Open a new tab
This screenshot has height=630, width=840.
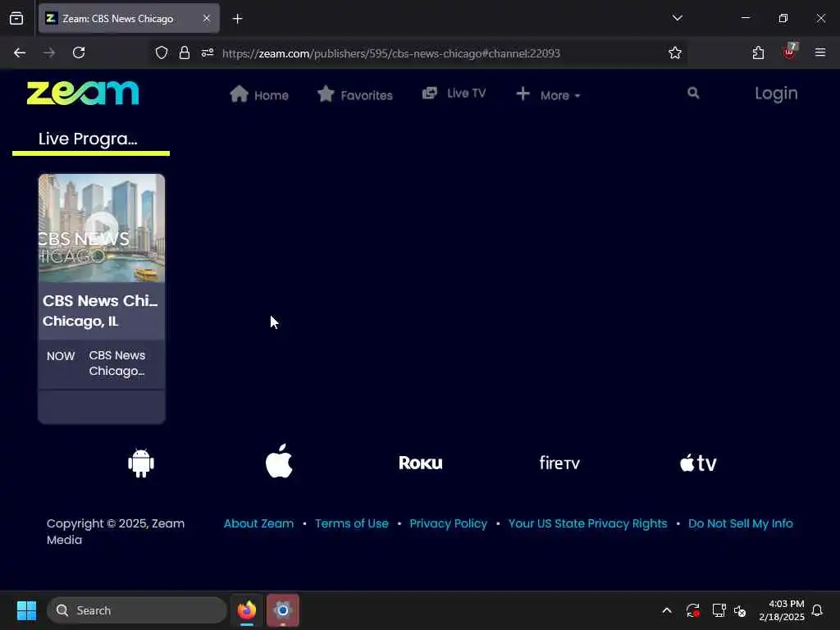point(237,19)
